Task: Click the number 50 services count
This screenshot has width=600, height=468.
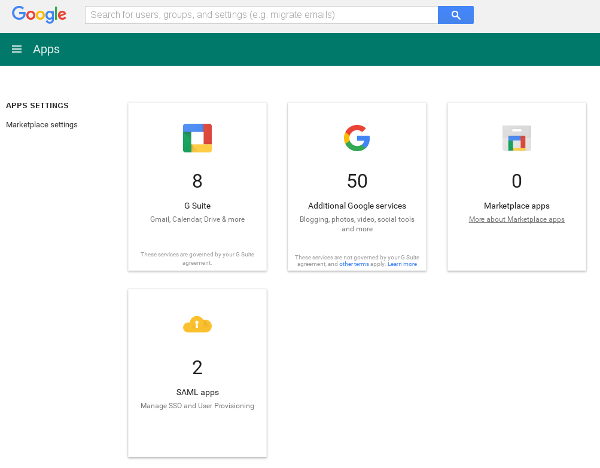Action: 357,181
